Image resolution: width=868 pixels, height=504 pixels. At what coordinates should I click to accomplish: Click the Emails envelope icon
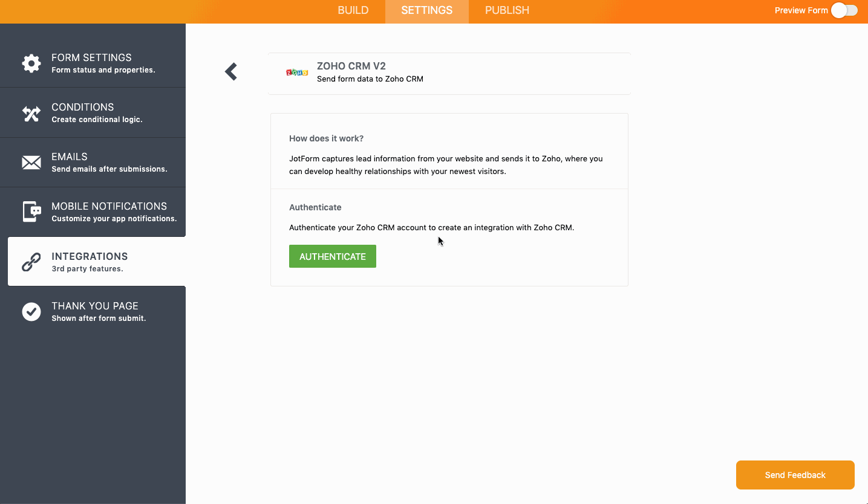31,163
